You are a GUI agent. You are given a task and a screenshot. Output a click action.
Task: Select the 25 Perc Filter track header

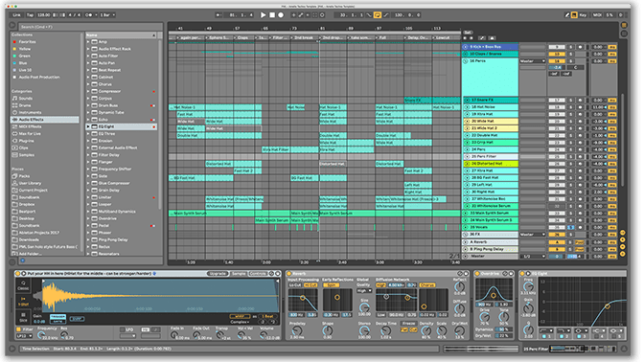(490, 157)
